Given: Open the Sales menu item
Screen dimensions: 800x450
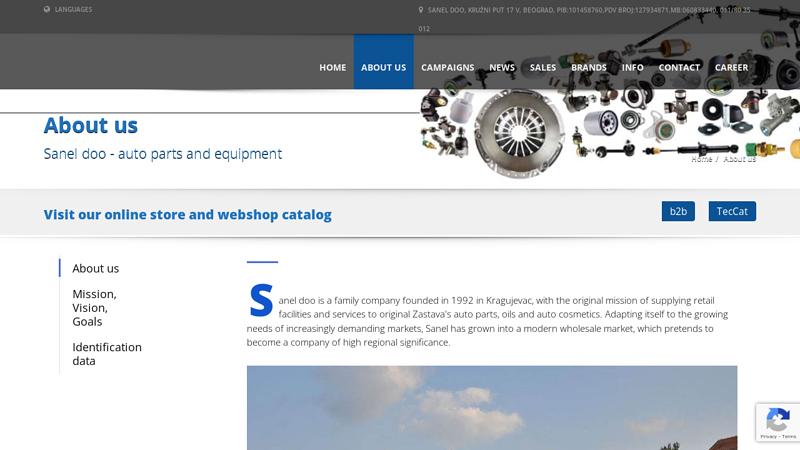Looking at the screenshot, I should pyautogui.click(x=543, y=67).
